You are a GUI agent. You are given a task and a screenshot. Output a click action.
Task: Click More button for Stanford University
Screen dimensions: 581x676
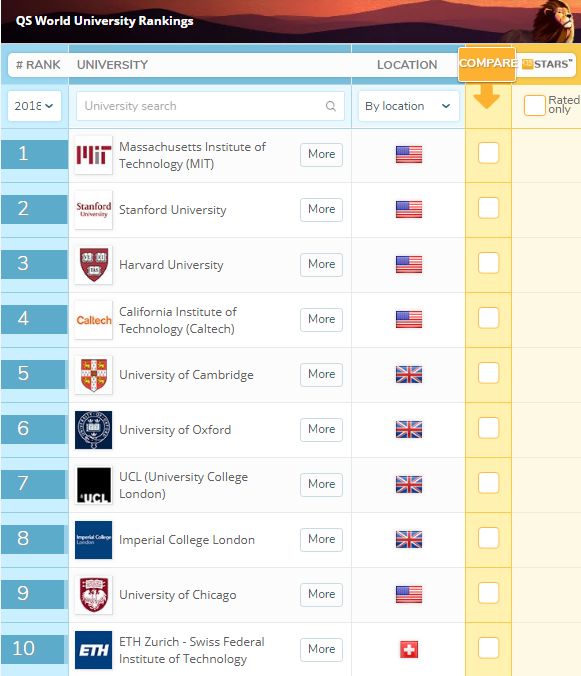[322, 210]
